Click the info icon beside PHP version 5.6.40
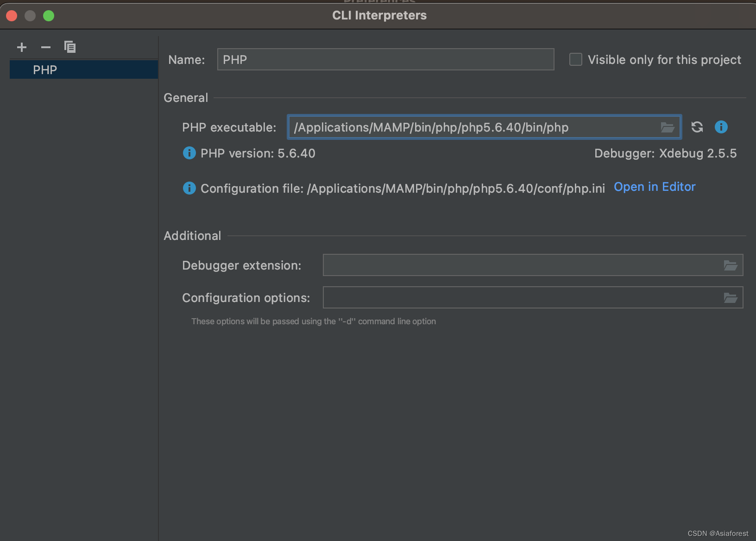 tap(189, 153)
